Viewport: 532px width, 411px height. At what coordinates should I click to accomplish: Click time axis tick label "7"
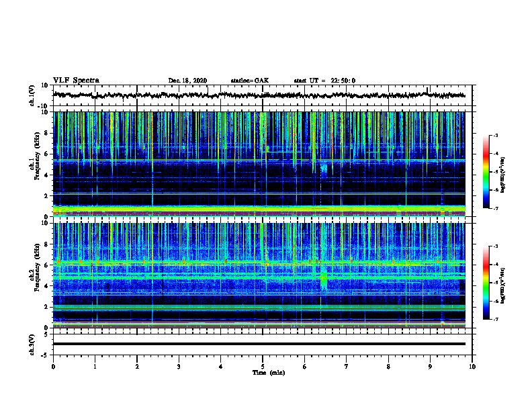[347, 367]
